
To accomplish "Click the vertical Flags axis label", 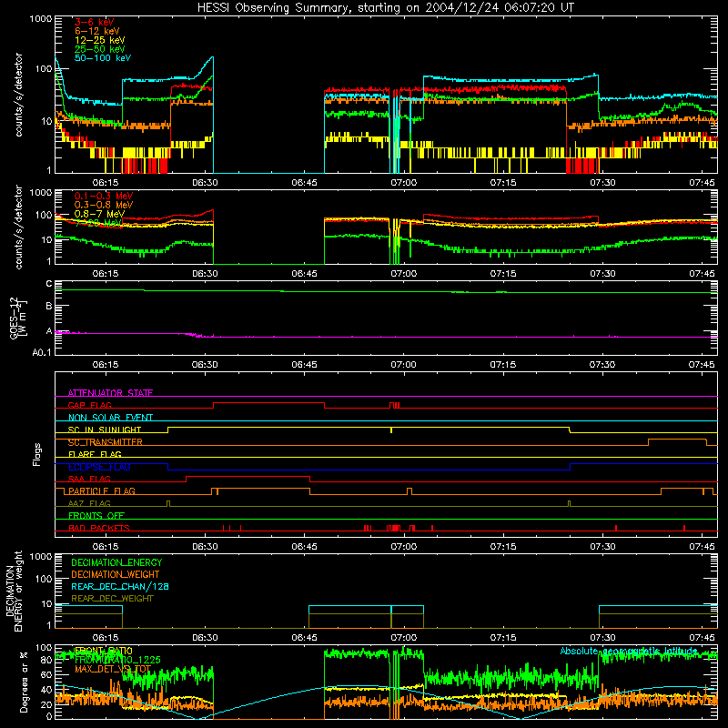I will [36, 454].
